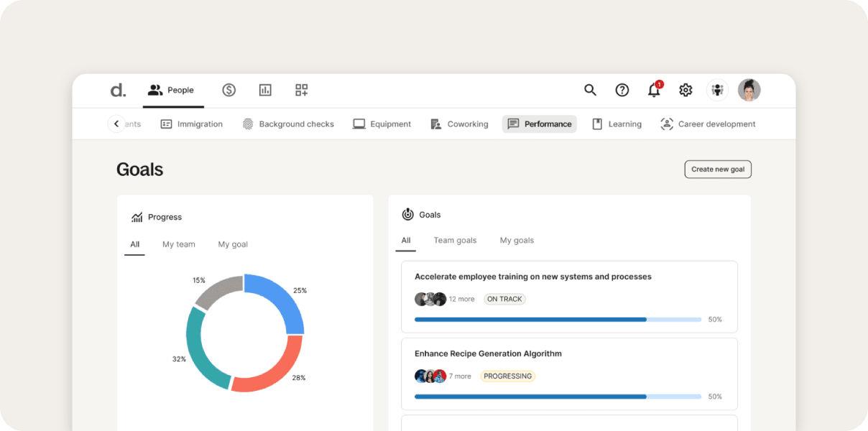The image size is (868, 431).
Task: Click the Create new goal button
Action: coord(718,170)
